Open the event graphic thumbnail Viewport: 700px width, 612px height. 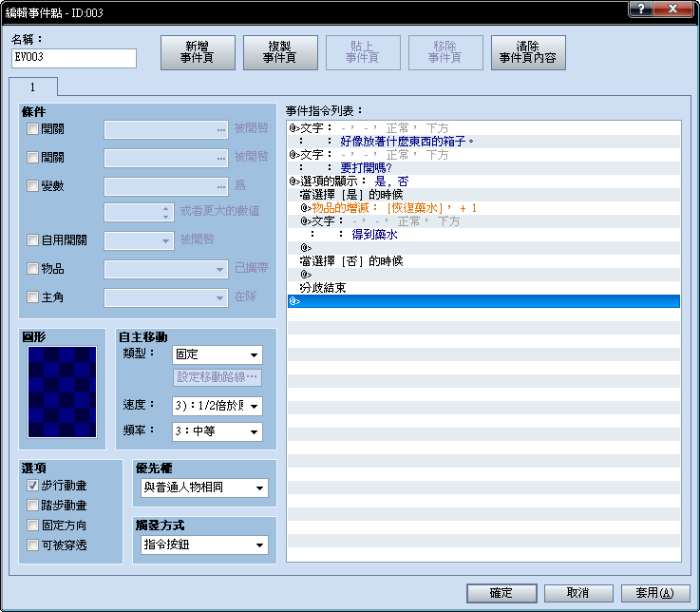tap(62, 392)
